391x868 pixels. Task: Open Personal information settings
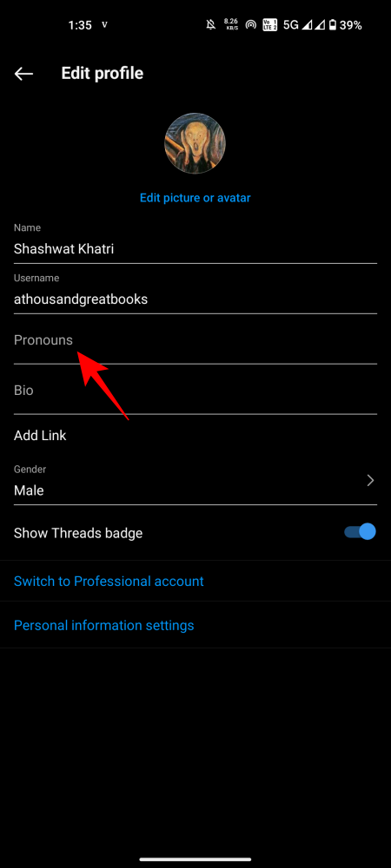tap(103, 626)
